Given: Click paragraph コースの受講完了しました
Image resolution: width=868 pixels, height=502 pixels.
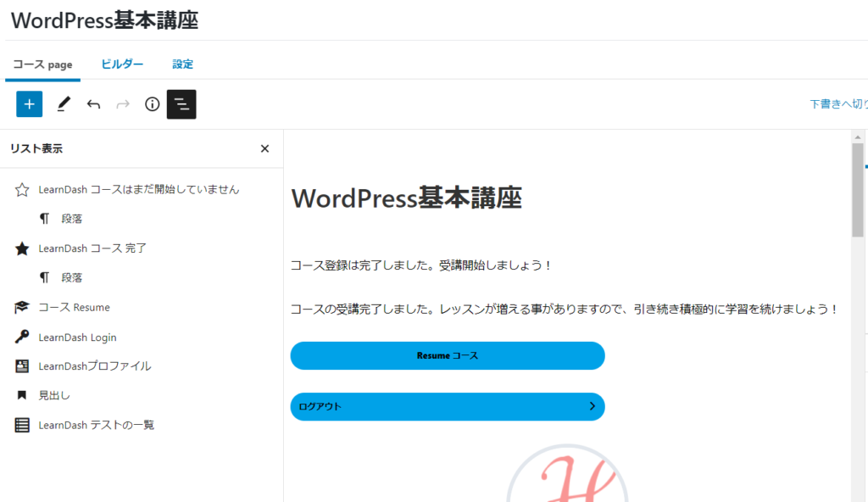Looking at the screenshot, I should coord(565,310).
